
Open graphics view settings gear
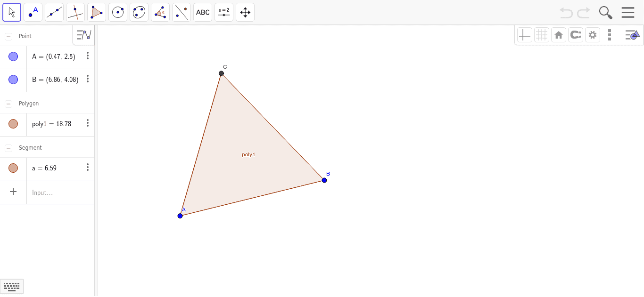point(593,35)
